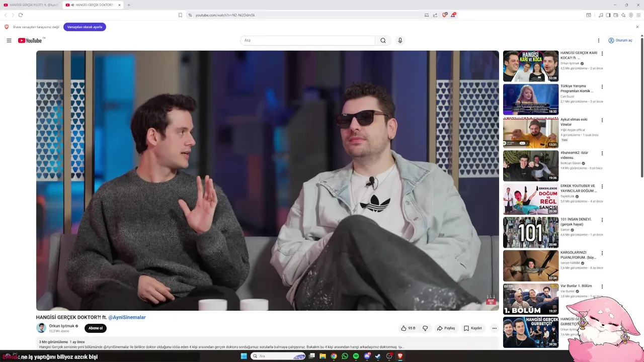Viewport: 644px width, 362px height.
Task: Open Türkiye Yarışma Programları Komik thumbnail
Action: [531, 99]
